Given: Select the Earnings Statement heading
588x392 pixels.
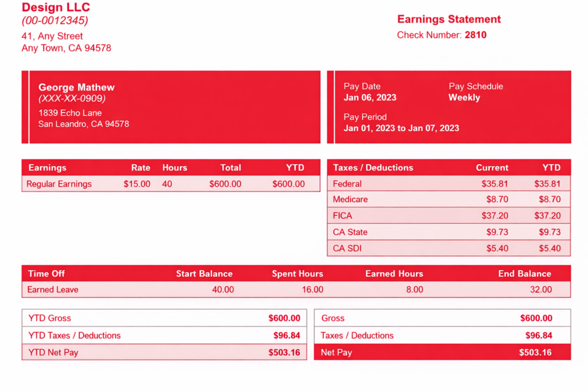Looking at the screenshot, I should (448, 19).
